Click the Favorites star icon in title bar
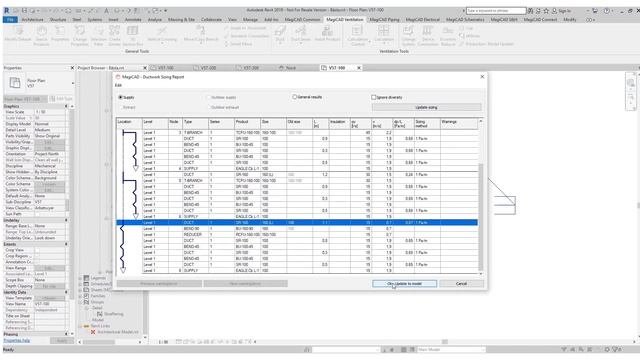Viewport: 640px width, 360px height. pyautogui.click(x=546, y=11)
